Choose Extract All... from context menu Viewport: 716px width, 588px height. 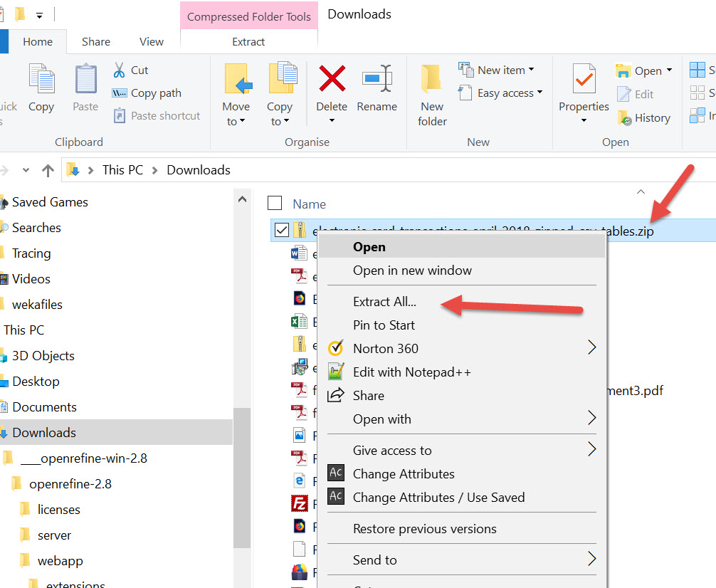coord(384,302)
